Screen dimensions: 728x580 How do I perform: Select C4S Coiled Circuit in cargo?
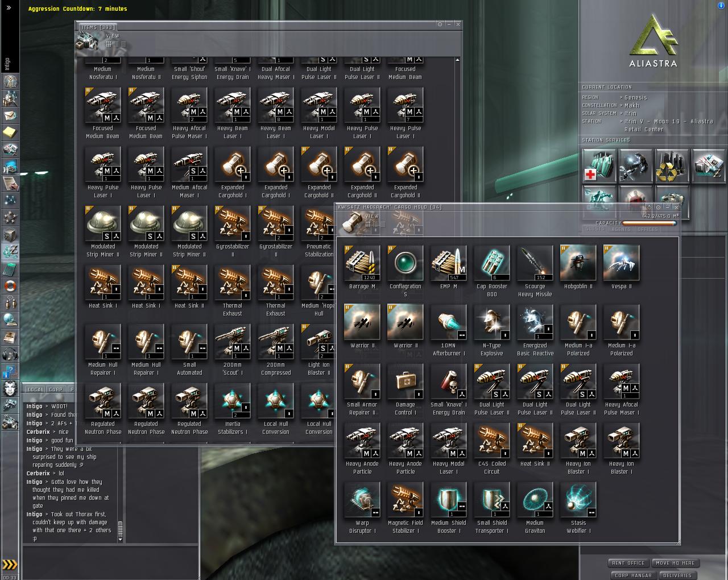pos(492,449)
